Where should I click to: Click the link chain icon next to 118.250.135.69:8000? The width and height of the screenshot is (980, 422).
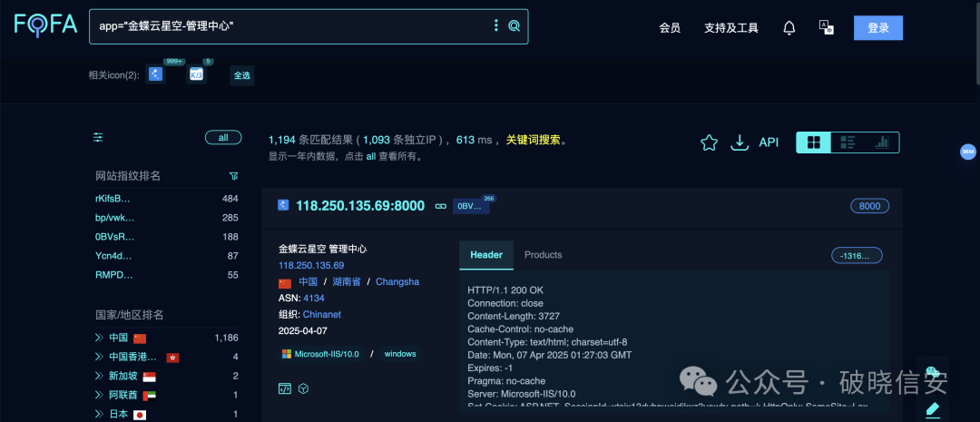[441, 206]
